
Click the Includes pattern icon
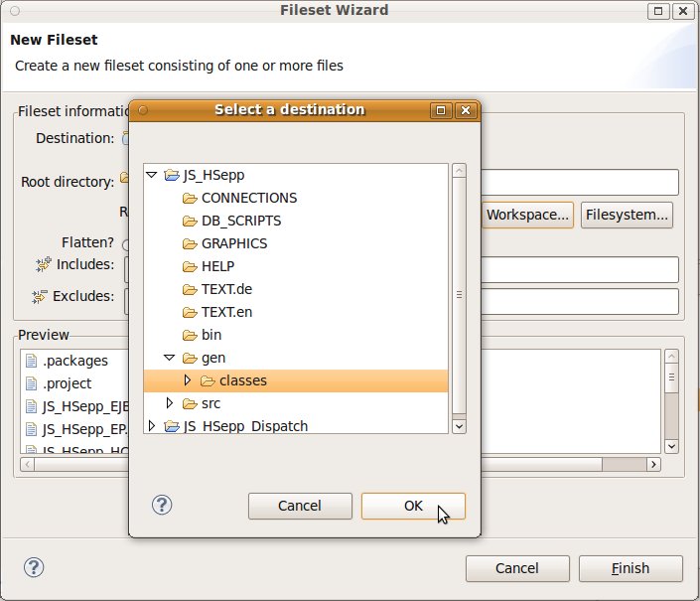(42, 265)
